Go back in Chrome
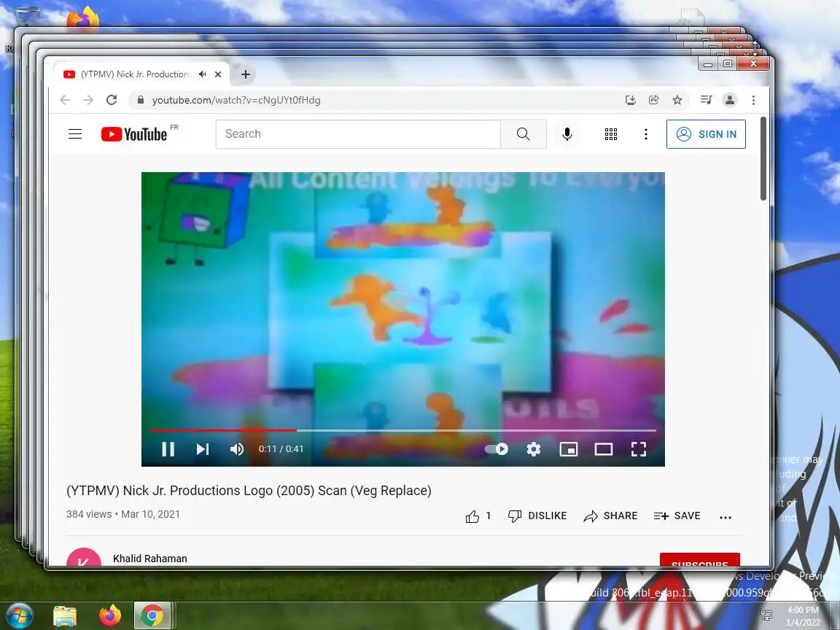Screen dimensions: 840x630 click(x=65, y=100)
